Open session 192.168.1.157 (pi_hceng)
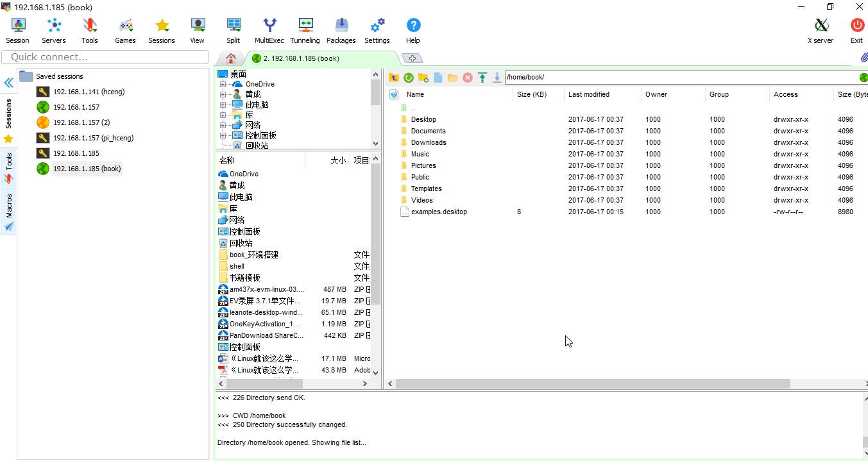 pyautogui.click(x=93, y=138)
